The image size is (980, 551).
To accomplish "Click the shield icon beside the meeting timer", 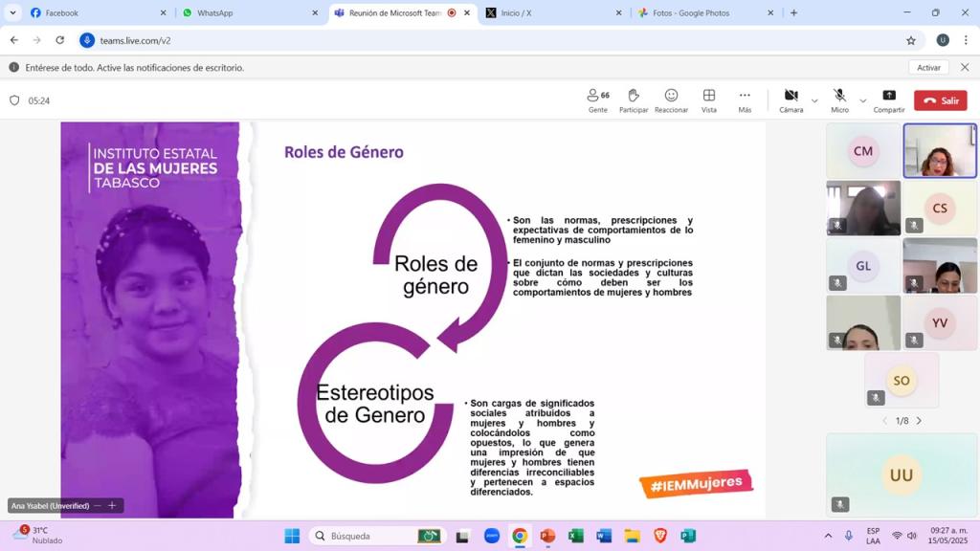I will coord(14,100).
